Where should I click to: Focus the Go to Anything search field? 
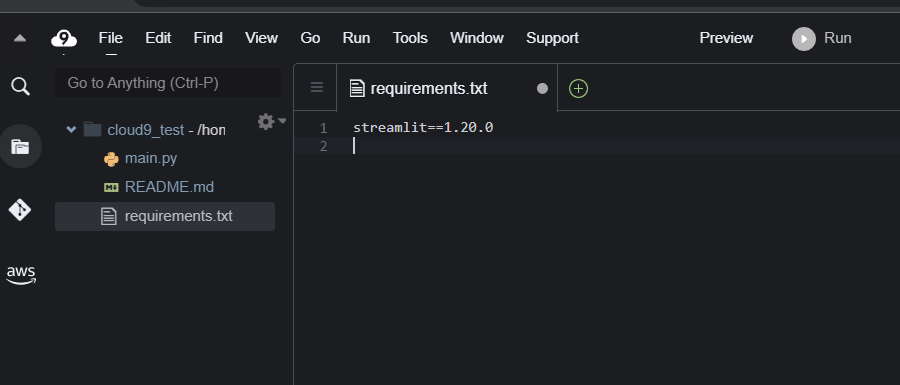tap(168, 83)
